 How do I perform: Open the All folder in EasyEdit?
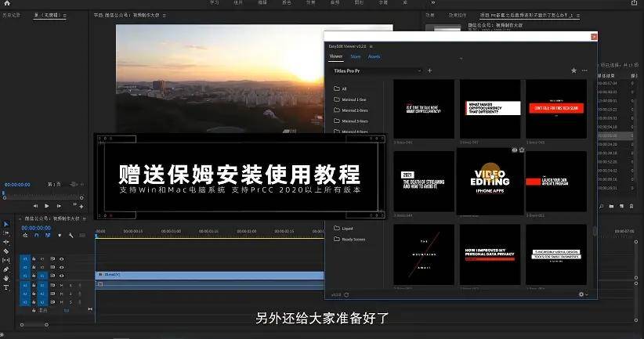341,88
